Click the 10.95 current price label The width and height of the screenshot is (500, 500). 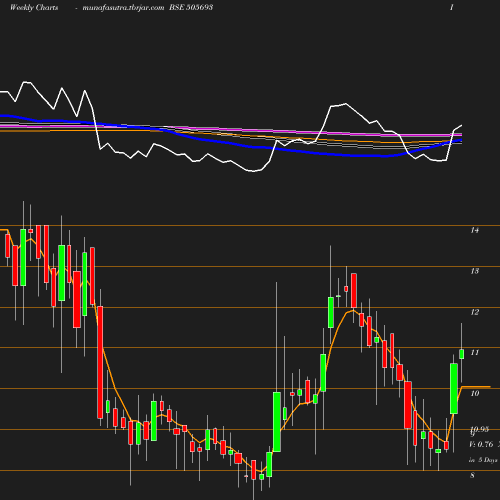(x=480, y=429)
